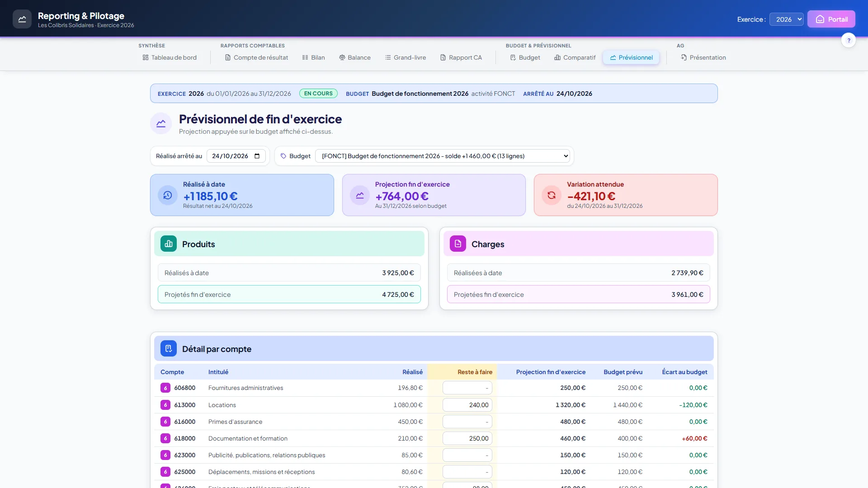Click the Projection fin d'exercice chart icon

click(x=360, y=195)
